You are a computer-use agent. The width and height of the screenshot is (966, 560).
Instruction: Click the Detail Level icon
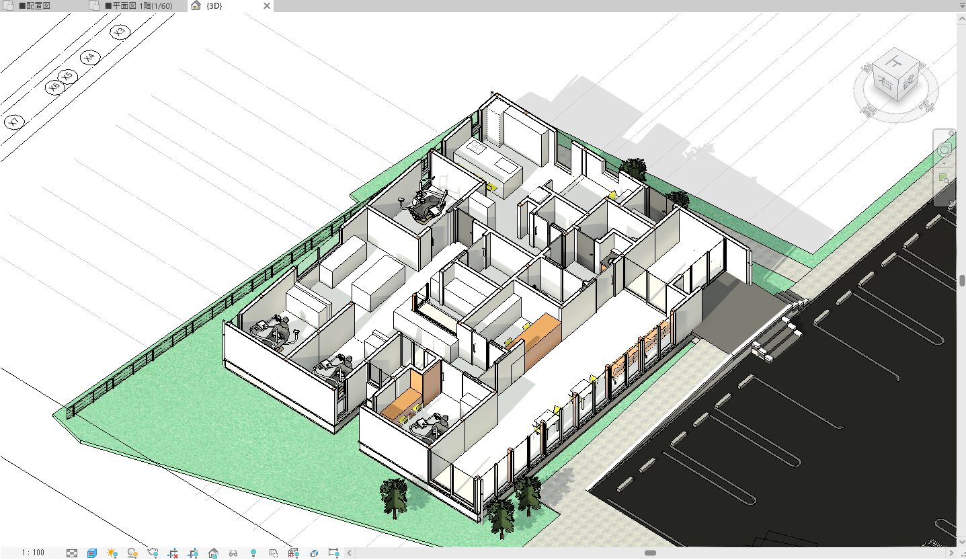tap(73, 553)
